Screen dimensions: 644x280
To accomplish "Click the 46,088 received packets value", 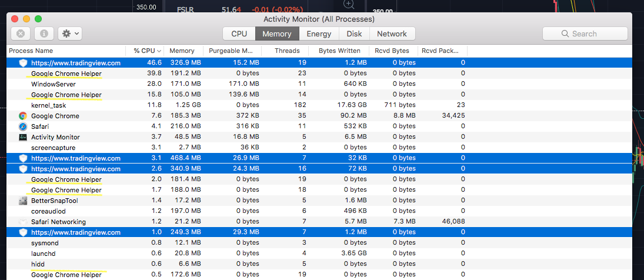I will 453,222.
